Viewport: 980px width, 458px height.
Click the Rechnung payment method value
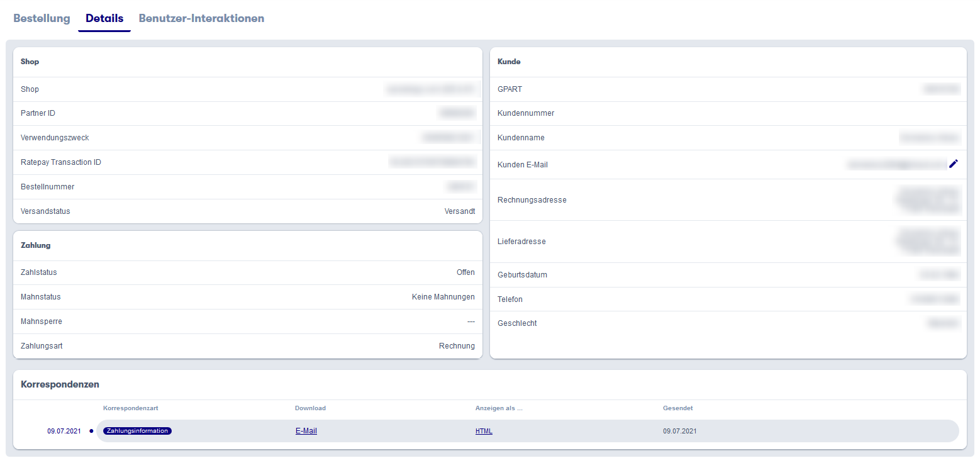pos(457,346)
